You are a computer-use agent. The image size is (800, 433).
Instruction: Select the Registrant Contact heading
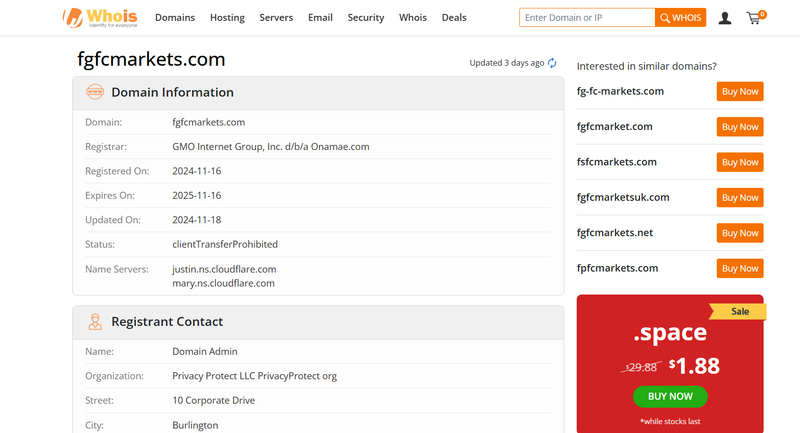click(167, 321)
